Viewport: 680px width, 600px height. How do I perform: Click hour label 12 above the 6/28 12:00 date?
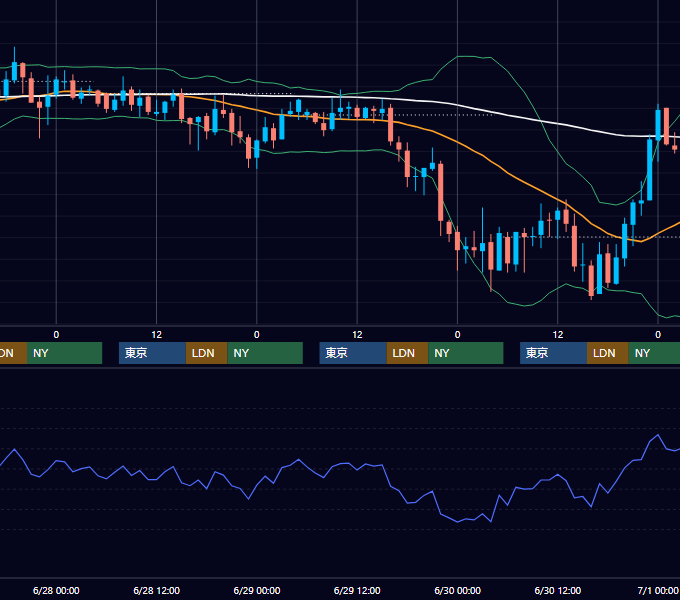point(157,335)
